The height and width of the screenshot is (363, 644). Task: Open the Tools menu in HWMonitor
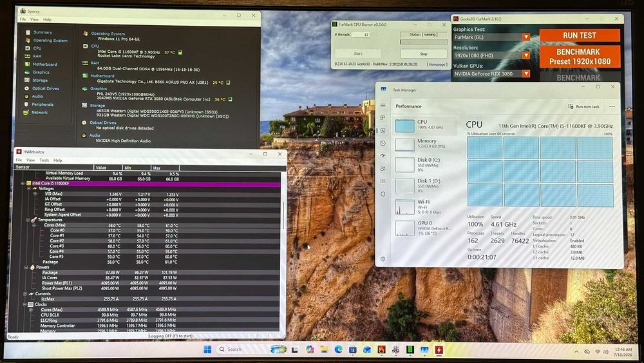pyautogui.click(x=44, y=161)
